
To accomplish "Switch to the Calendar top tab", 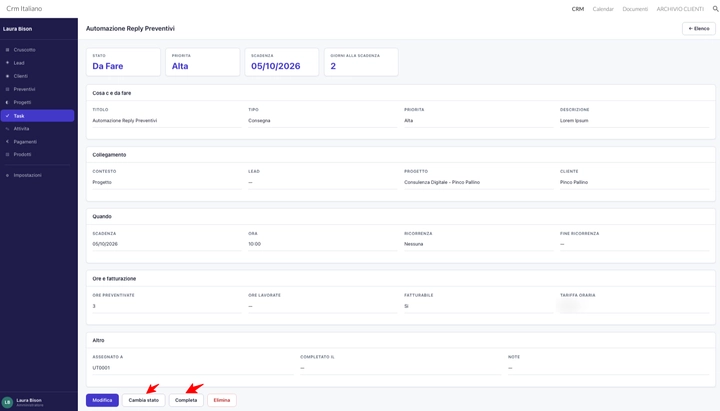I will [603, 9].
